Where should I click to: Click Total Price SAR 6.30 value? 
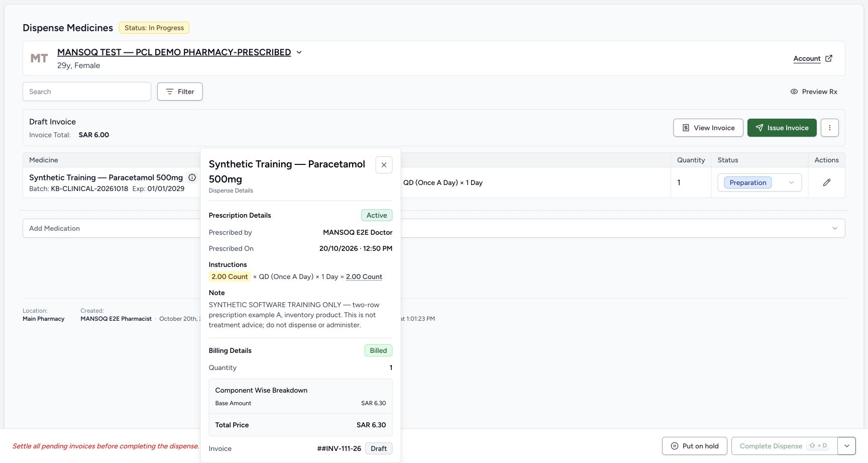tap(371, 425)
